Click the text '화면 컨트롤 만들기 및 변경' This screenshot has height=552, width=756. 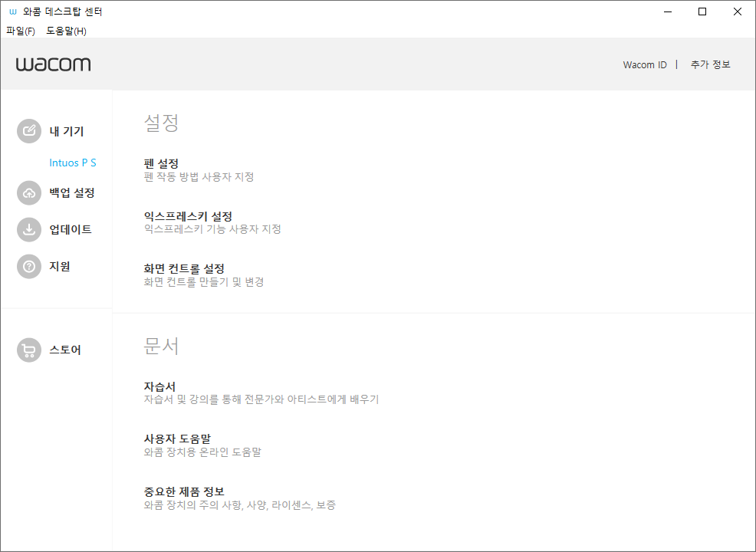pos(203,282)
